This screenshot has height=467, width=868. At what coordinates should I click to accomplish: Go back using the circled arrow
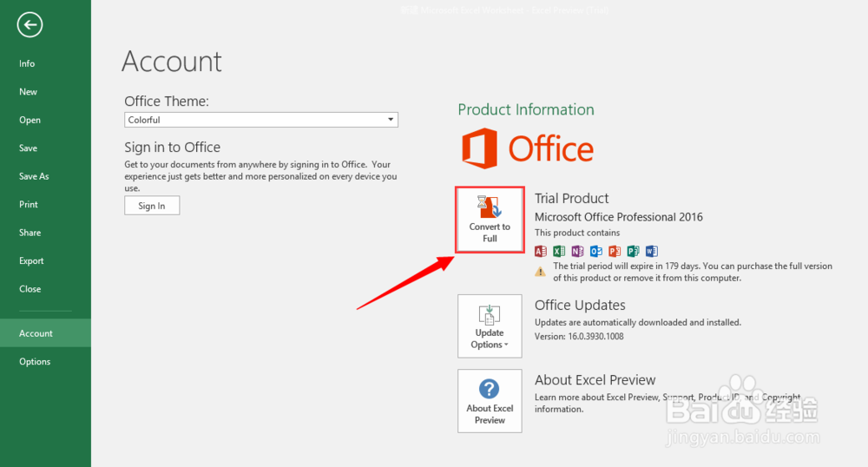(30, 25)
